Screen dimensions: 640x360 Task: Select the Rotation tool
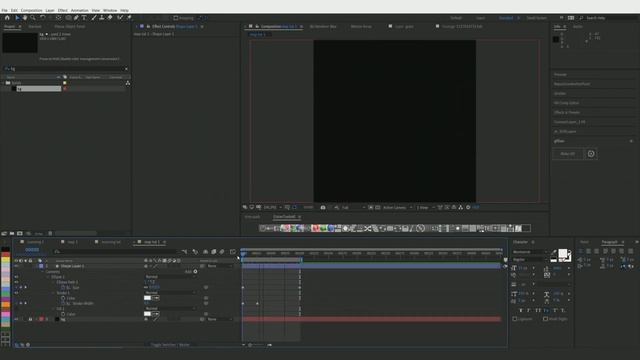click(x=42, y=18)
